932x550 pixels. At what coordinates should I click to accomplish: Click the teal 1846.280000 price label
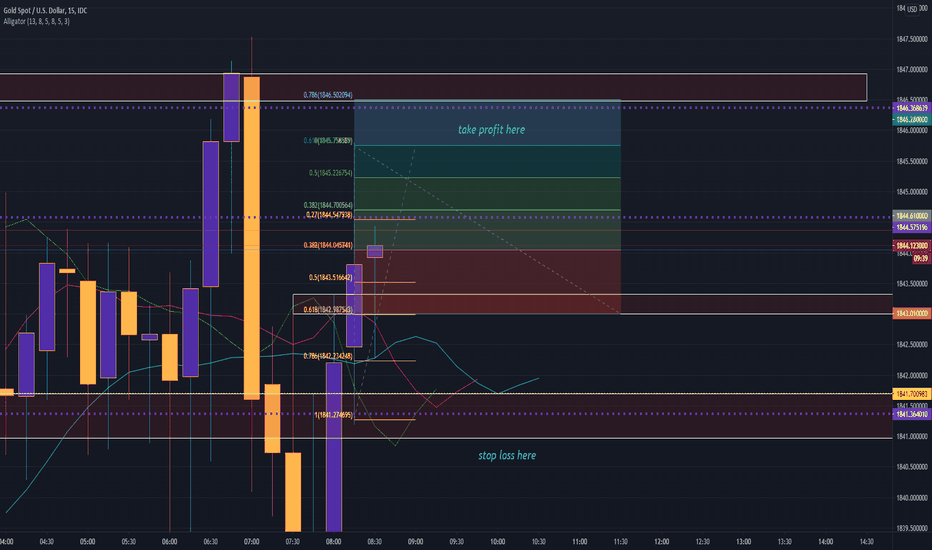click(x=912, y=120)
